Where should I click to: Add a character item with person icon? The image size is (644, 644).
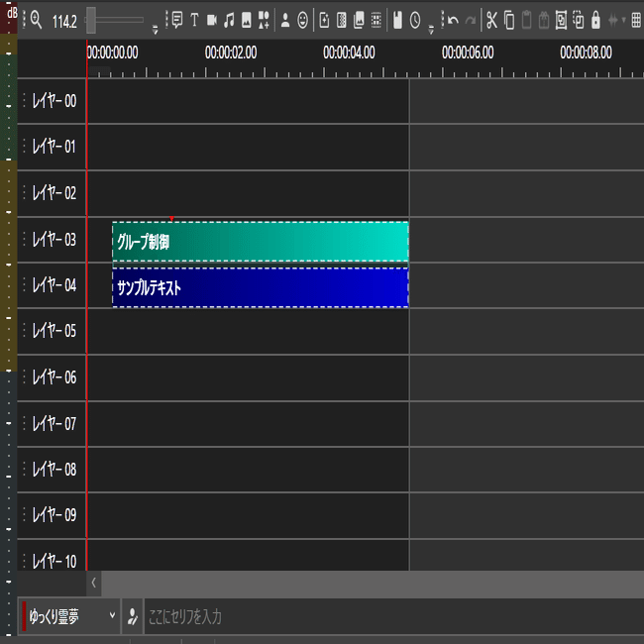[x=285, y=20]
